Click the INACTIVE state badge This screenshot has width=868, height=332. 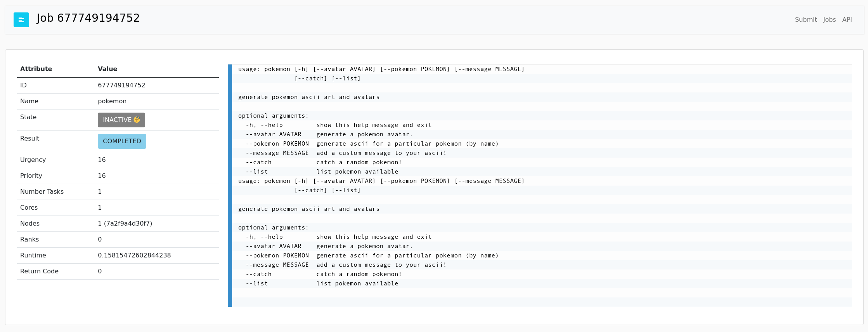pyautogui.click(x=121, y=120)
